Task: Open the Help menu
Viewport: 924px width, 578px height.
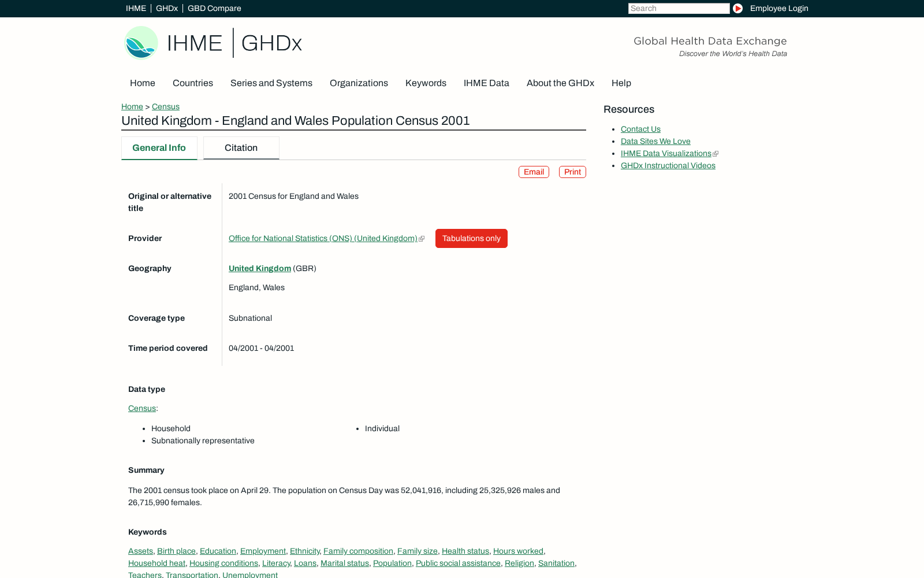Action: (x=621, y=83)
